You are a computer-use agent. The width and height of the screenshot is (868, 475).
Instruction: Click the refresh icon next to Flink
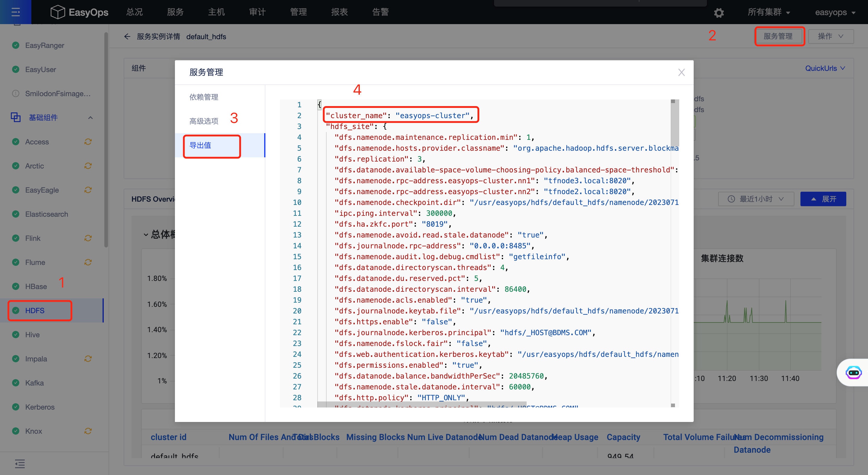coord(88,238)
